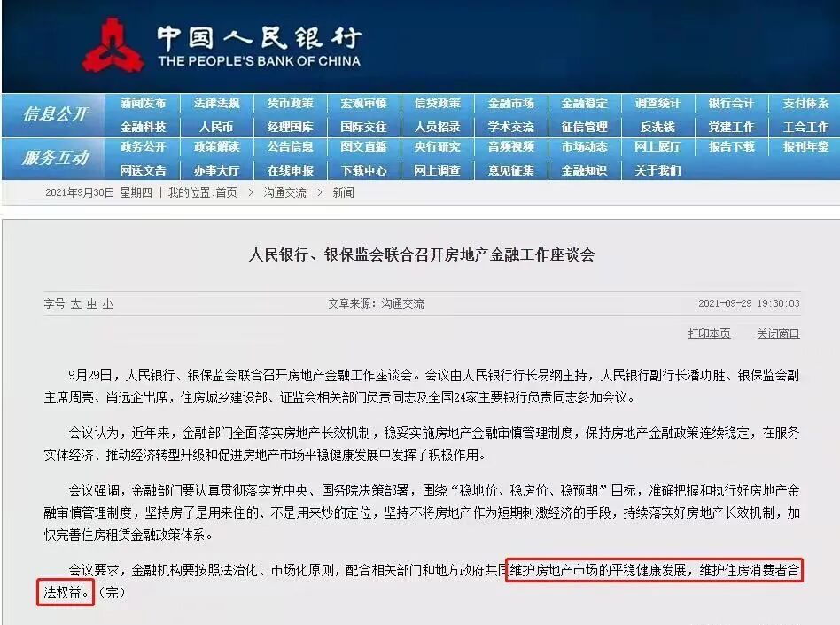Set font size to 中
The height and width of the screenshot is (625, 840).
tap(92, 304)
